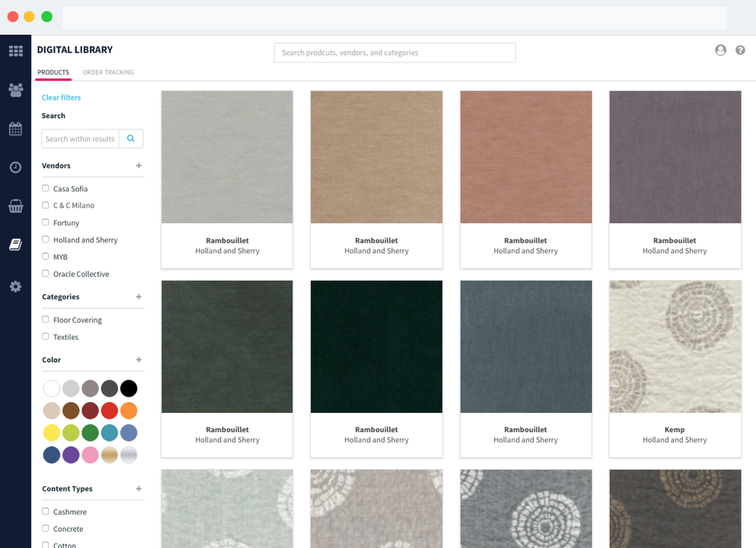The height and width of the screenshot is (548, 756).
Task: Enable the Fortuny vendor filter
Action: click(x=45, y=222)
